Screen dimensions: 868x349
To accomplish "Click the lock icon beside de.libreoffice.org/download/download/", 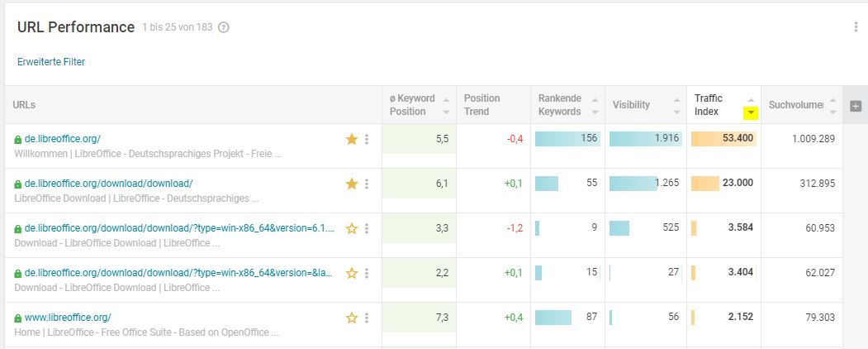I will [17, 184].
